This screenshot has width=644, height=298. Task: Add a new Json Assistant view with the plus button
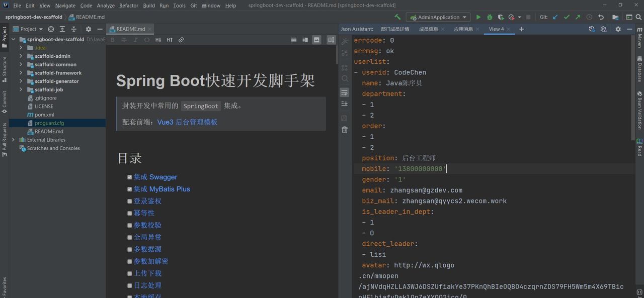point(520,29)
